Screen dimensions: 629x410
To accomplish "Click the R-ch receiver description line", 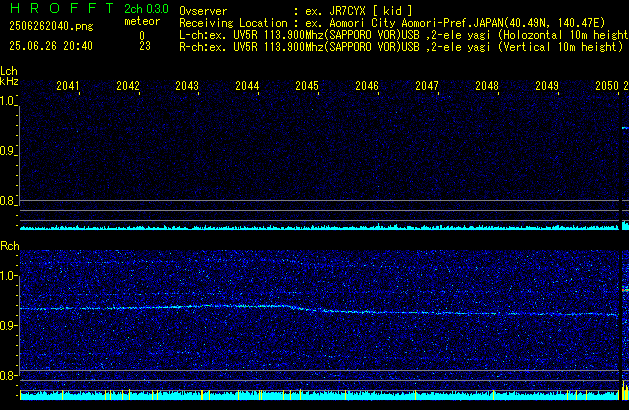I will 401,47.
